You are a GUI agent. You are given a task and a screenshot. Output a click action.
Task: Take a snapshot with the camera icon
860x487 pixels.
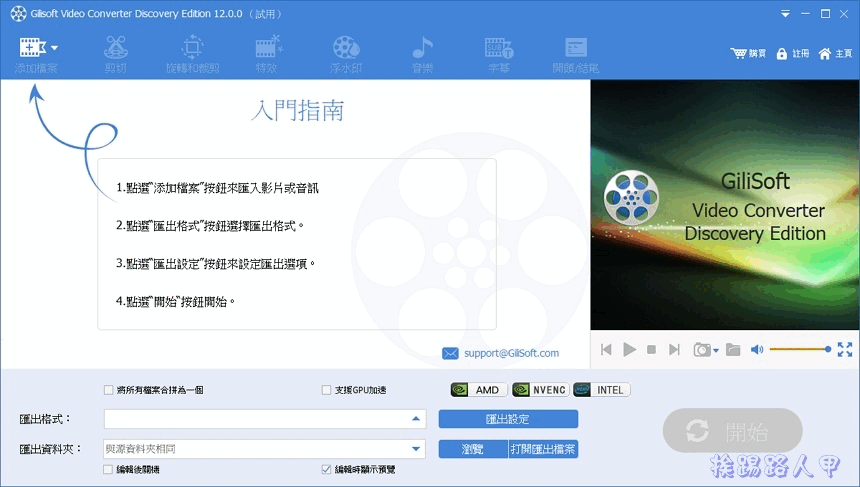tap(701, 349)
